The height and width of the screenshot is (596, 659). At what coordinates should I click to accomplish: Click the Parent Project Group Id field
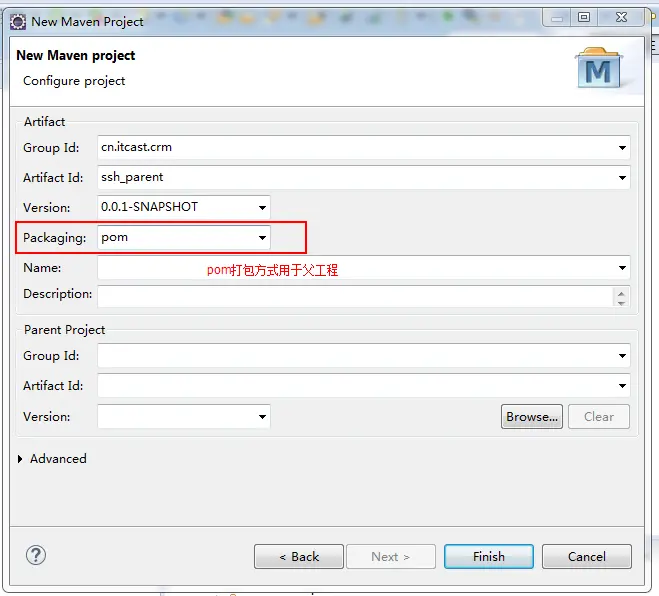click(x=364, y=356)
